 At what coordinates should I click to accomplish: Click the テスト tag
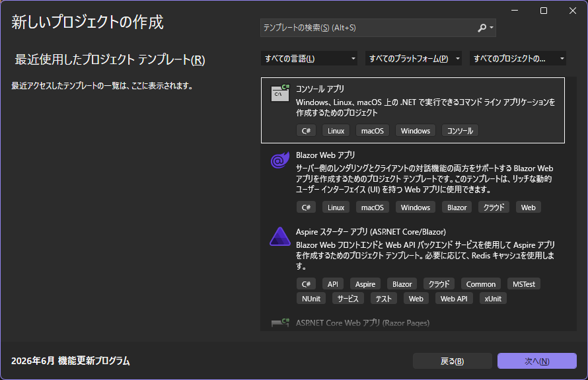[x=383, y=299]
